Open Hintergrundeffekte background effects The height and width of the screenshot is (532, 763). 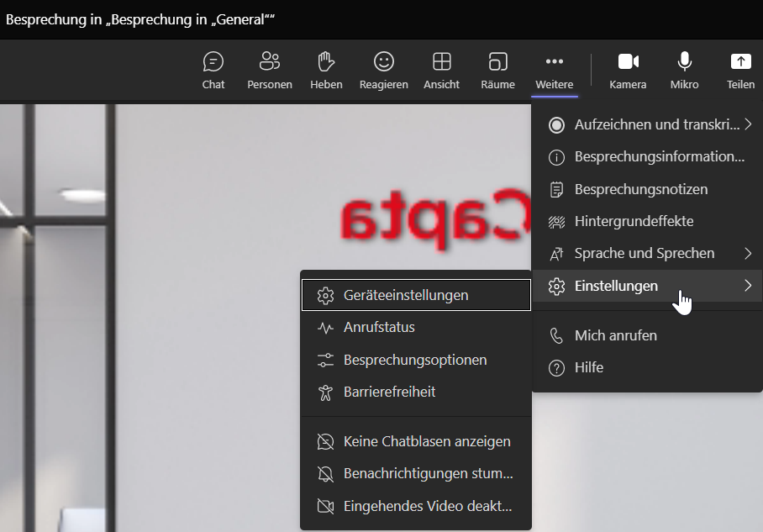(633, 221)
